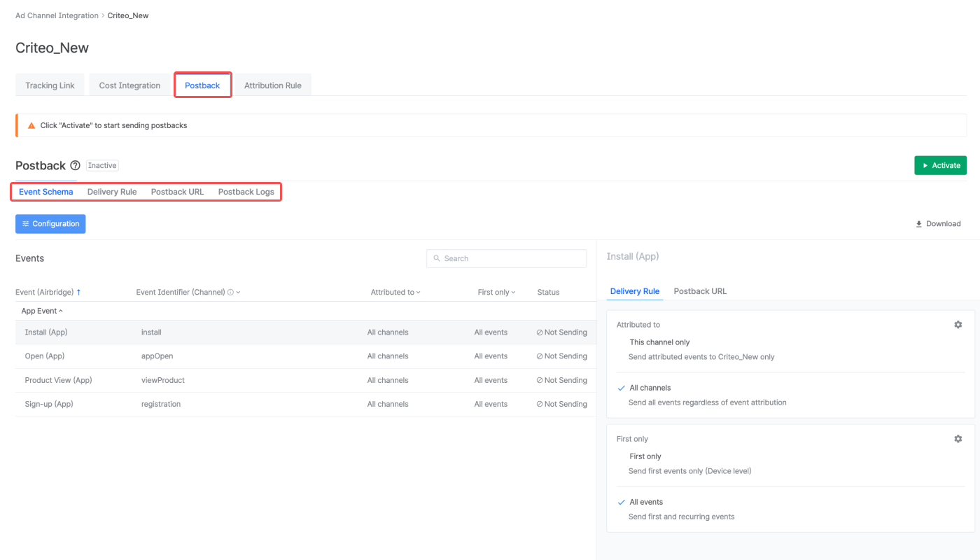Open the gear settings for the First only card
The width and height of the screenshot is (980, 560).
[958, 439]
